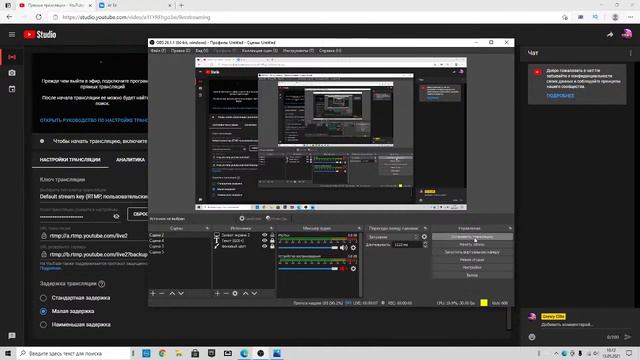This screenshot has width=640, height=360.
Task: Move the source down in the Sources list
Action: 254,293
